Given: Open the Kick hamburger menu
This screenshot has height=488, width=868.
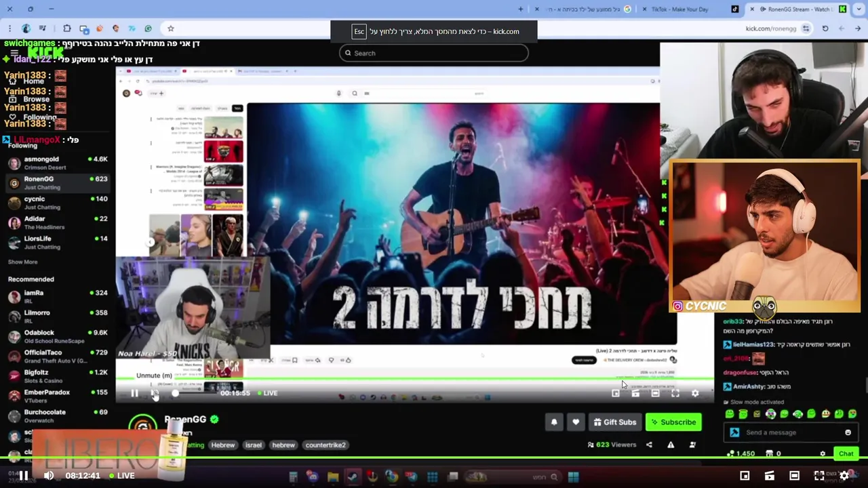Looking at the screenshot, I should pyautogui.click(x=14, y=53).
